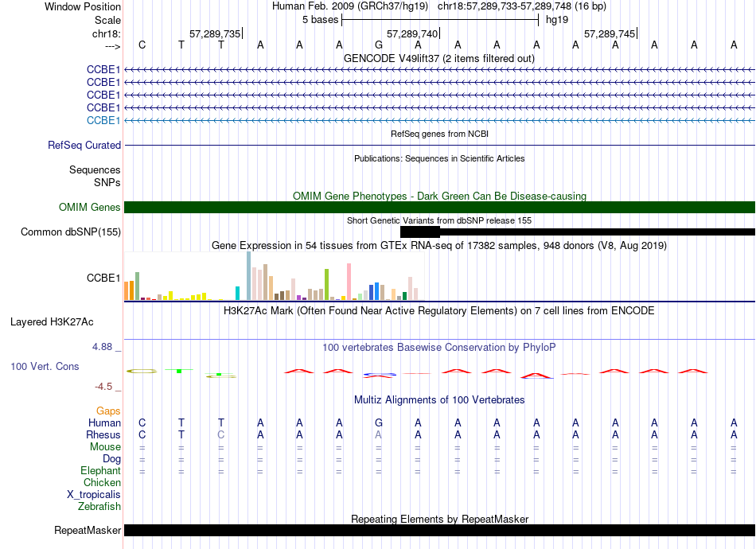
Task: Click the RefSeq genes from NCBI title
Action: tap(439, 134)
